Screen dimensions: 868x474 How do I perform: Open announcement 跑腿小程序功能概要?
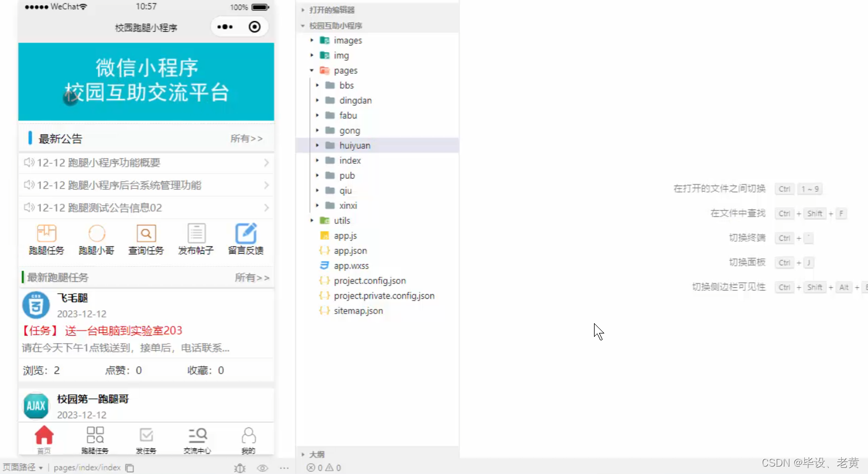click(x=146, y=163)
